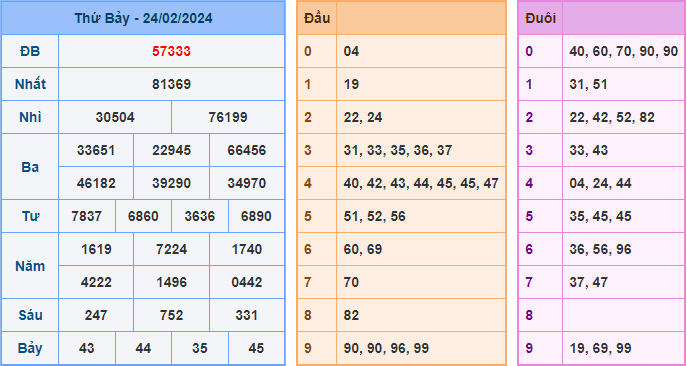Click Đuôi values 40, 60, 70, 90, 90
The image size is (687, 366).
pos(624,52)
